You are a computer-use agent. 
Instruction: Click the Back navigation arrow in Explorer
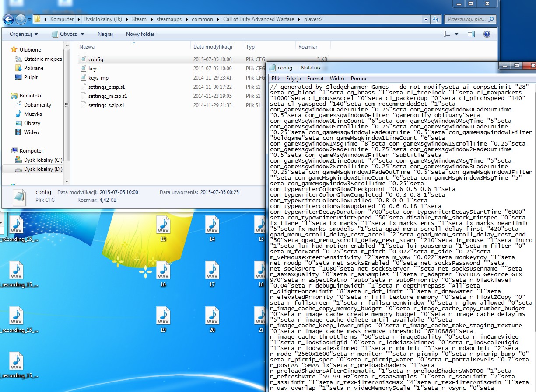pyautogui.click(x=9, y=19)
